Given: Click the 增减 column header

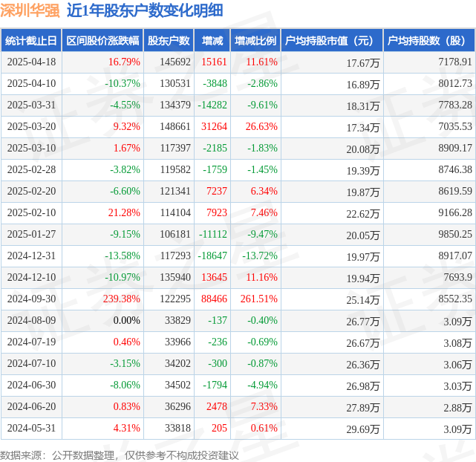Looking at the screenshot, I should coord(212,40).
